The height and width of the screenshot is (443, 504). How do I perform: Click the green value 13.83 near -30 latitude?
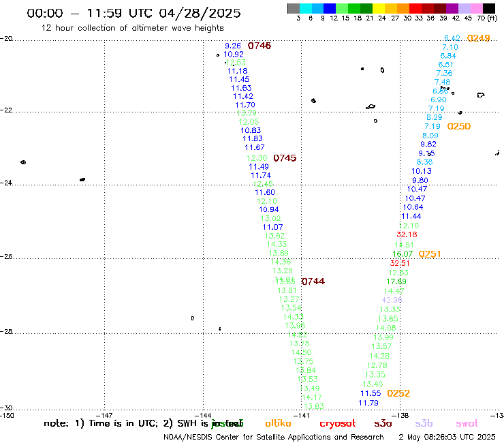(x=314, y=406)
